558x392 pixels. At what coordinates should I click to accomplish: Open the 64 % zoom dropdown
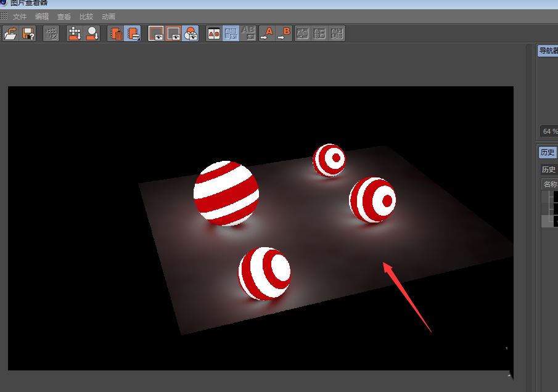pyautogui.click(x=549, y=131)
